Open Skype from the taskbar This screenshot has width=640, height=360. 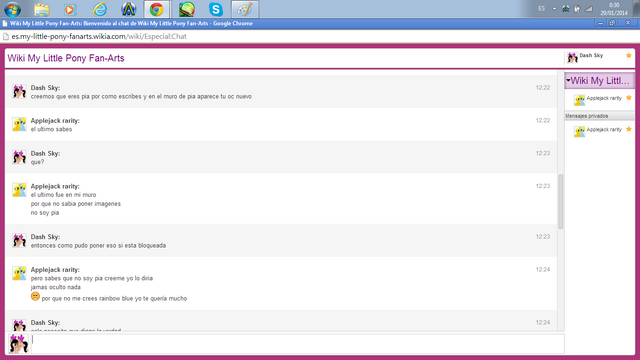pyautogui.click(x=216, y=9)
